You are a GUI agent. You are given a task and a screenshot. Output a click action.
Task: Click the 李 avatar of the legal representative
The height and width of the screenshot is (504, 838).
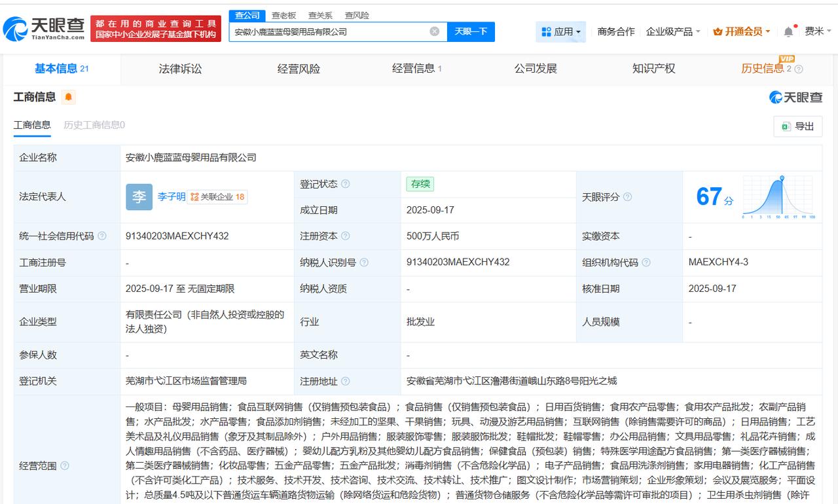[139, 197]
